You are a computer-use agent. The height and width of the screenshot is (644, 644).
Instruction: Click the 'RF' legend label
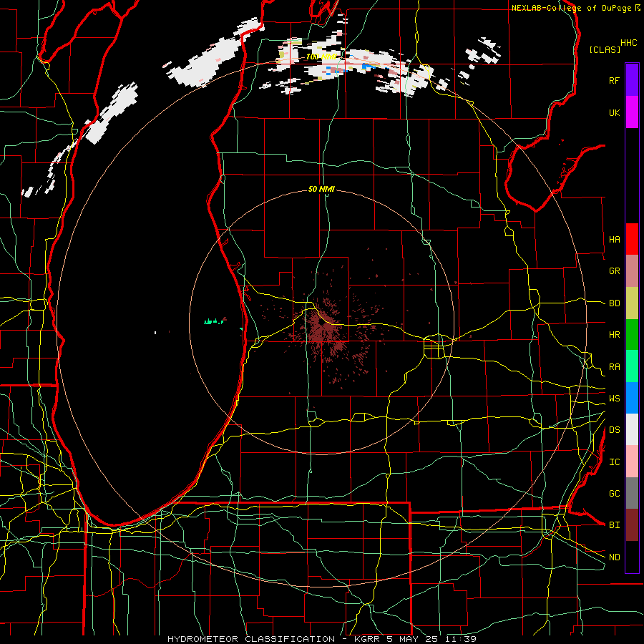tap(614, 80)
